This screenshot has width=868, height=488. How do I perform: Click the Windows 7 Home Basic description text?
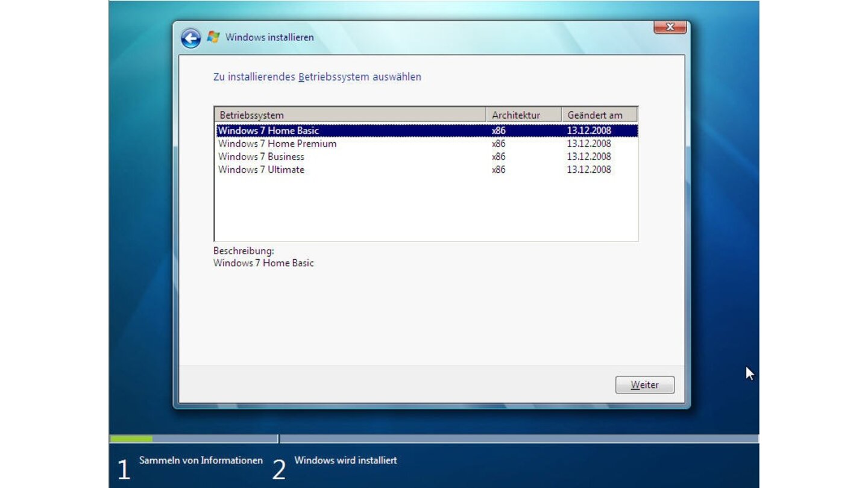tap(263, 263)
